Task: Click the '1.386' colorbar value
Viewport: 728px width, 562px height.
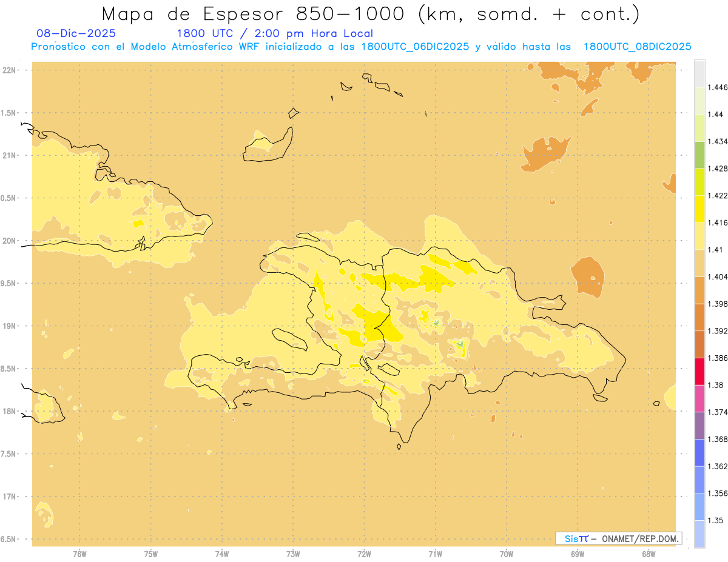Action: point(719,358)
